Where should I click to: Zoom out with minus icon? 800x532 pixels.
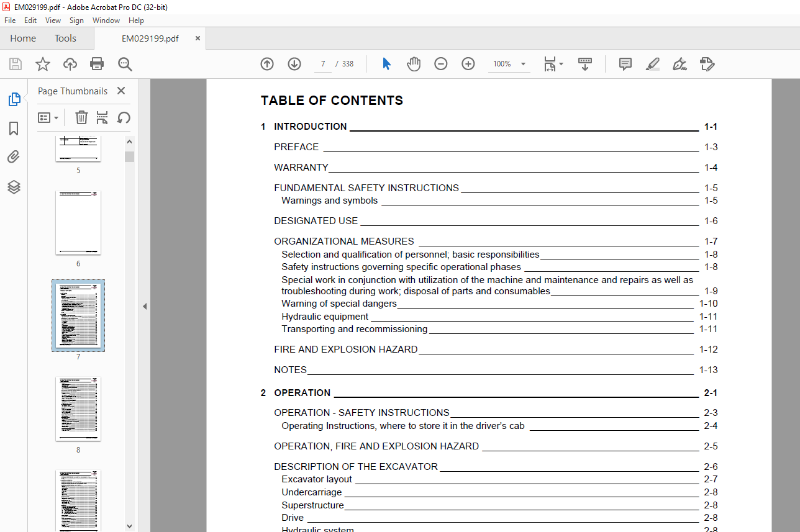click(441, 64)
